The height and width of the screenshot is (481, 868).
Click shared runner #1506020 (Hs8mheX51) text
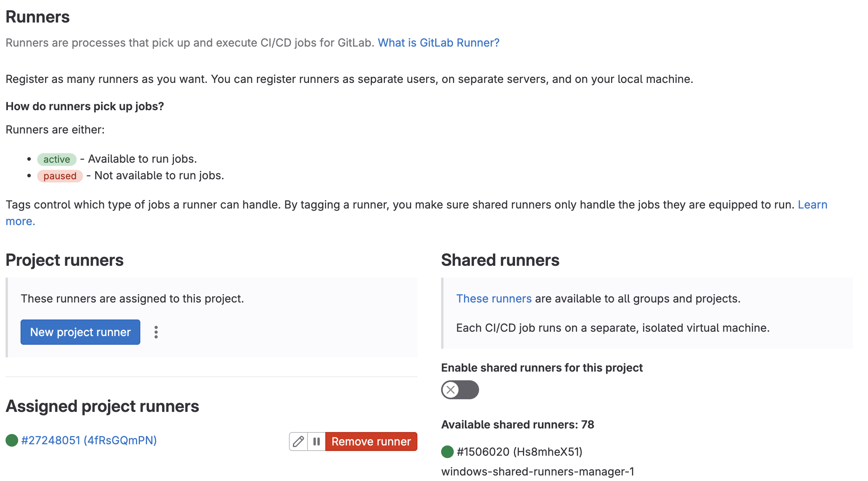pos(519,451)
